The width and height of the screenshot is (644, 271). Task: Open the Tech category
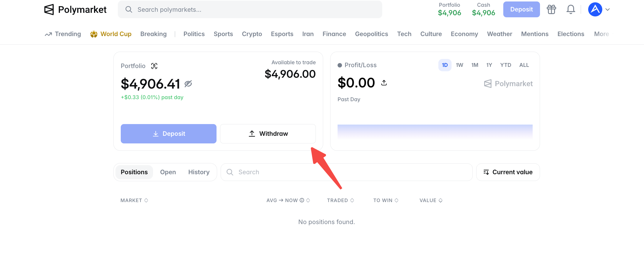pos(404,34)
